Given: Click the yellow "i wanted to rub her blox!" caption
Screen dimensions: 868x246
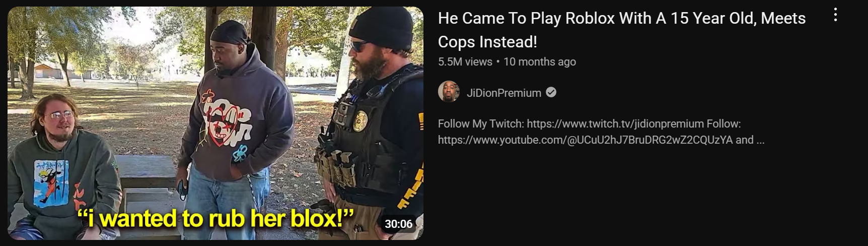Looking at the screenshot, I should pos(215,219).
